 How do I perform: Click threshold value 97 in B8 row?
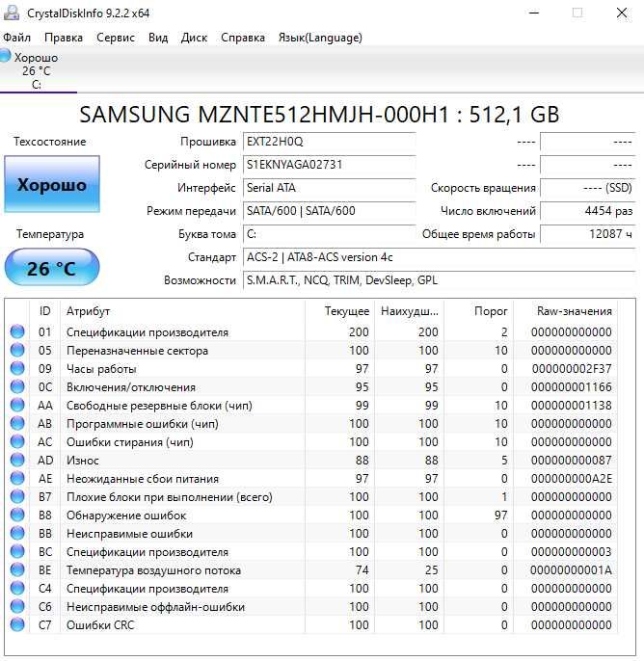pyautogui.click(x=501, y=516)
